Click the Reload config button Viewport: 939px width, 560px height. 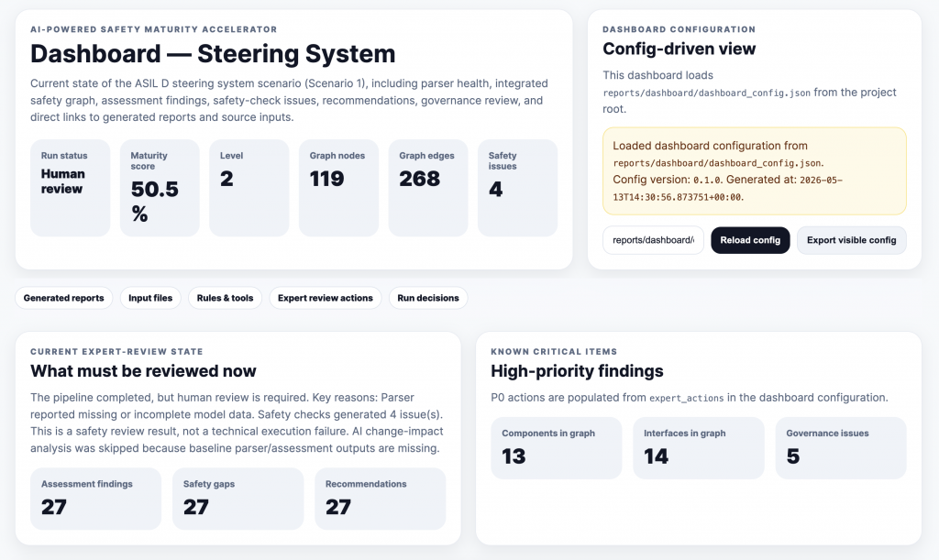(x=750, y=240)
